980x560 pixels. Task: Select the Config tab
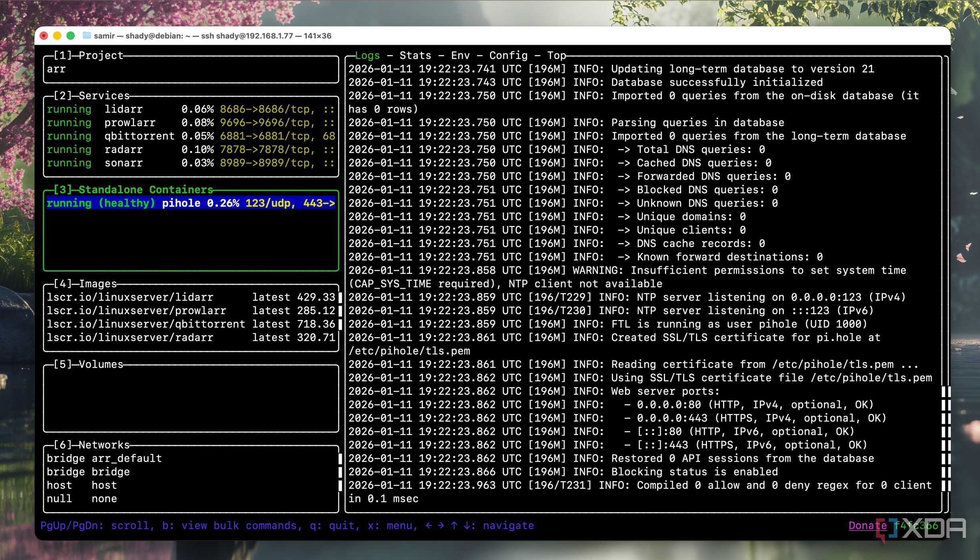click(508, 55)
